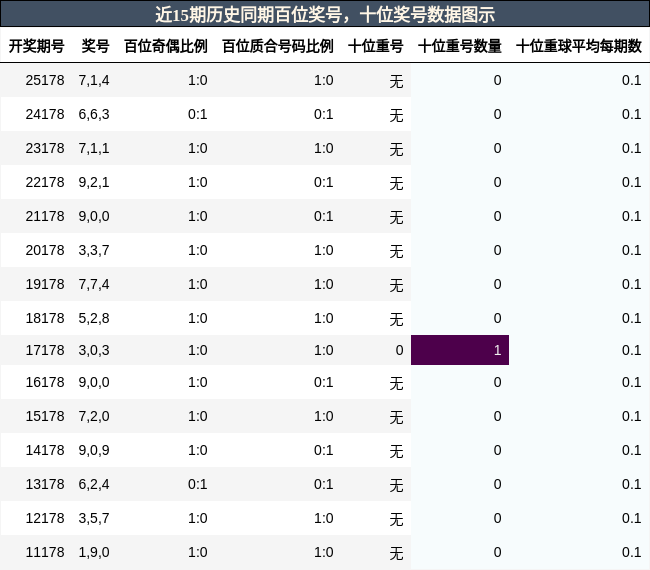Select issue number 12178

tap(45, 518)
